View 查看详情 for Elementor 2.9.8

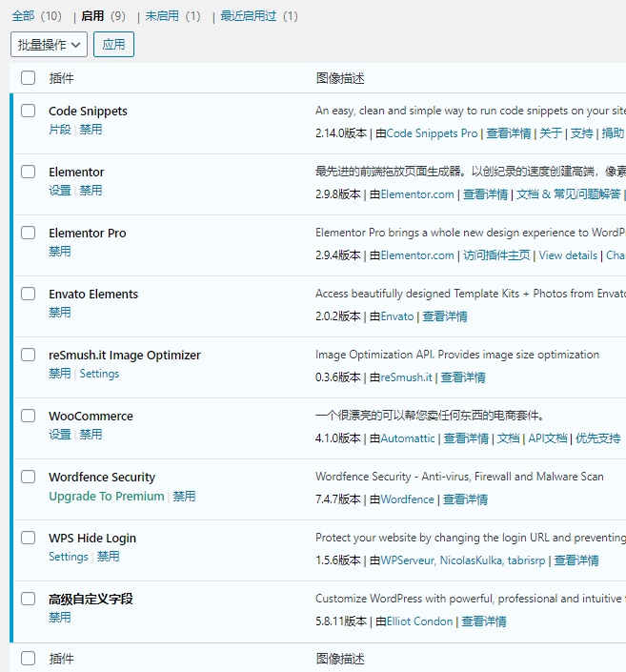[x=486, y=194]
